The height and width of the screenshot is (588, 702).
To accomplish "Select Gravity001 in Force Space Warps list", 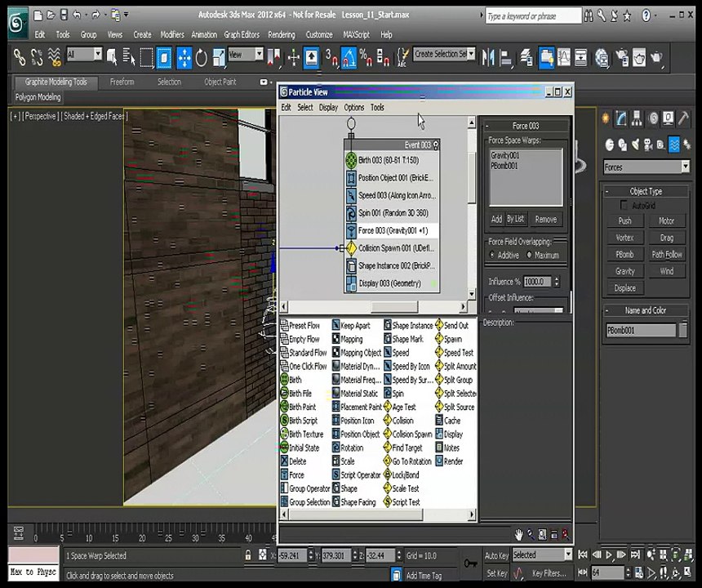I will [504, 155].
